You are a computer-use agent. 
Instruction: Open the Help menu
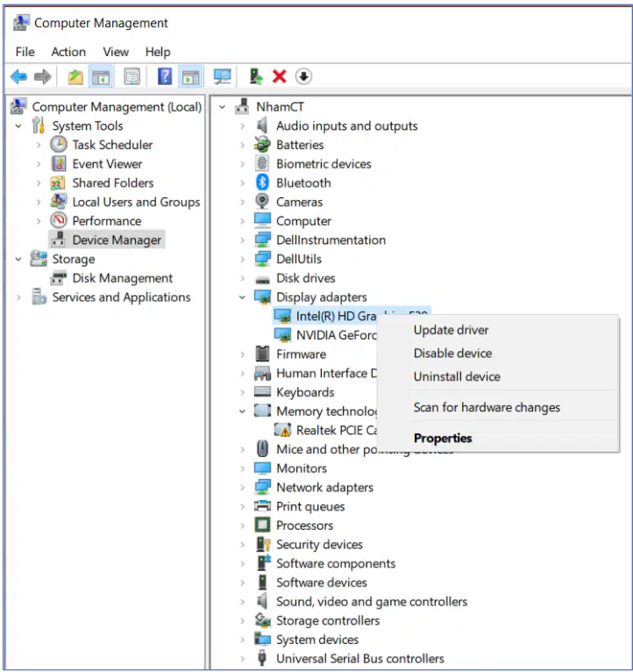(x=158, y=52)
